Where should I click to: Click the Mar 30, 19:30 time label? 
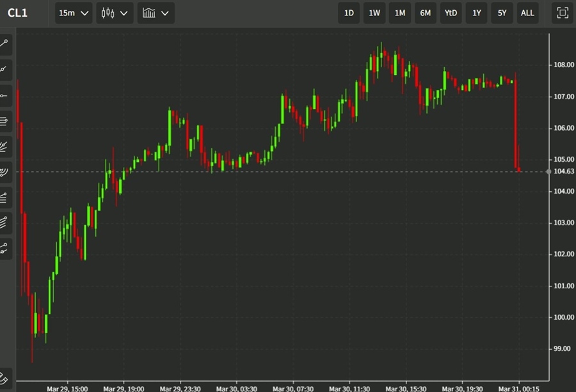click(462, 389)
